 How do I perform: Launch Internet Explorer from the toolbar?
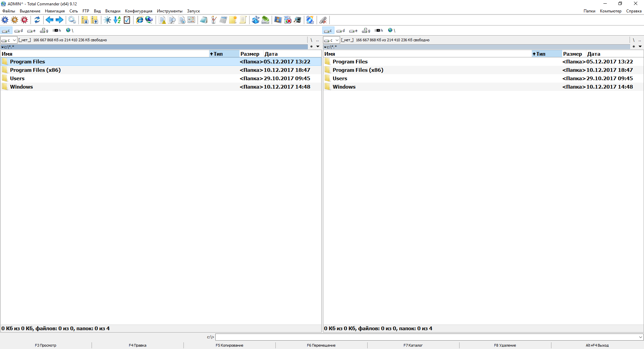tap(140, 20)
